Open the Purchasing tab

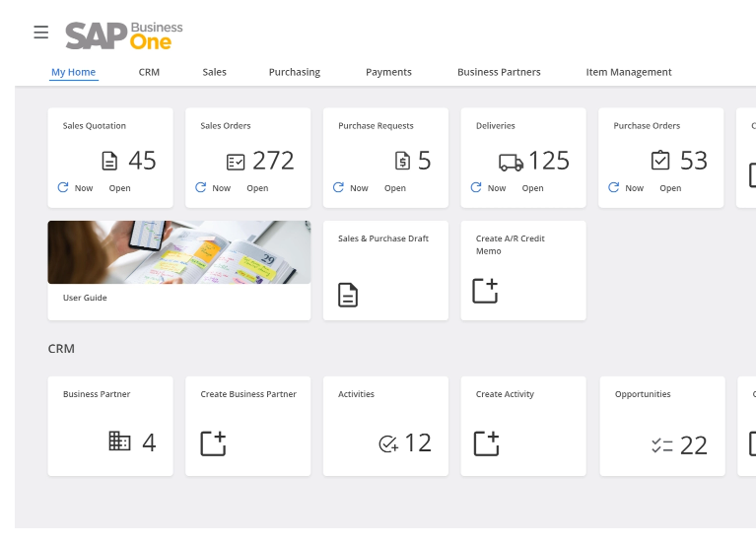point(294,72)
